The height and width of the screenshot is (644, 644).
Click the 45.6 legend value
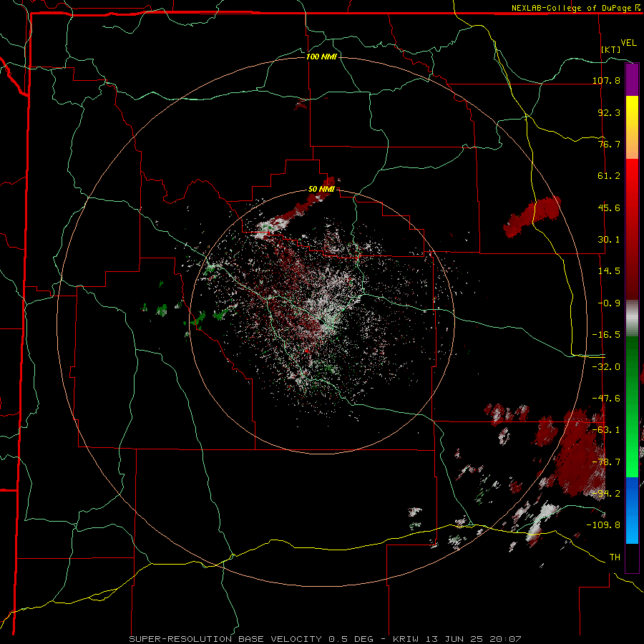(x=609, y=208)
